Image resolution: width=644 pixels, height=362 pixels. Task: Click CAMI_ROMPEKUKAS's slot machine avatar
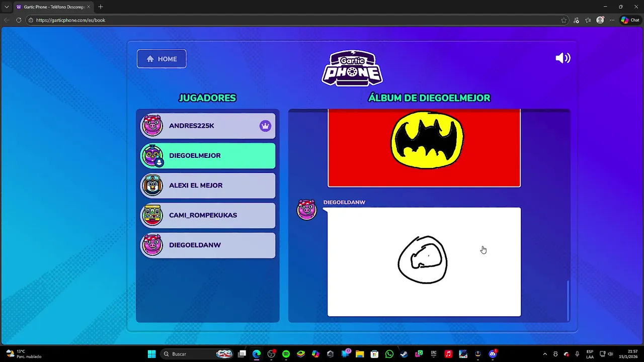click(x=152, y=215)
